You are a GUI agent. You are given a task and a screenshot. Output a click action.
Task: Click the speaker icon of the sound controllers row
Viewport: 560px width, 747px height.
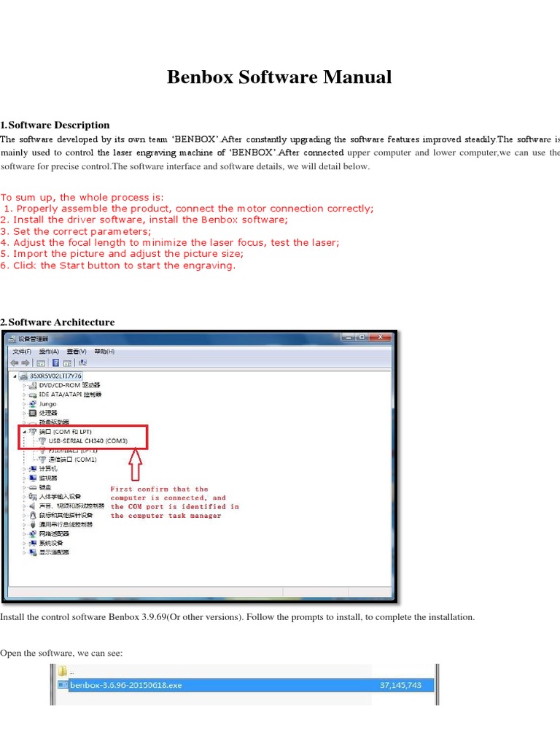coord(33,506)
